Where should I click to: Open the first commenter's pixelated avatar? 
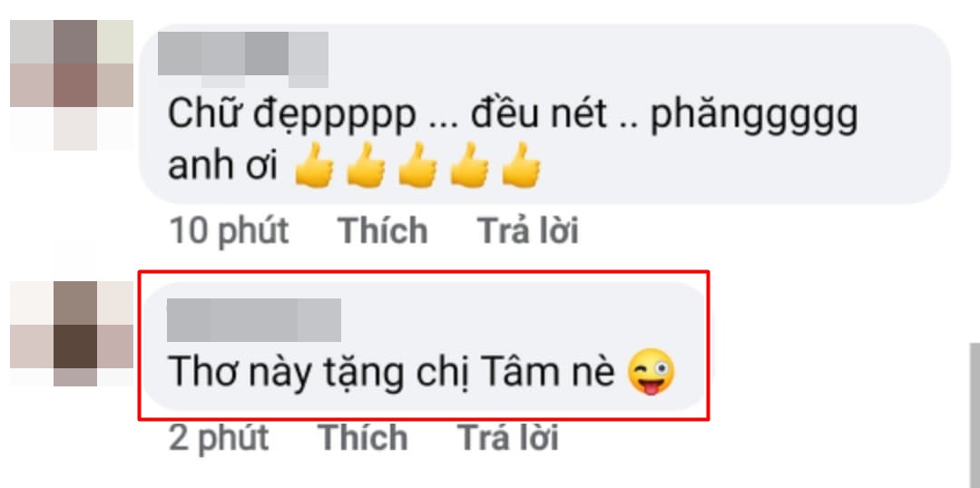(x=72, y=85)
